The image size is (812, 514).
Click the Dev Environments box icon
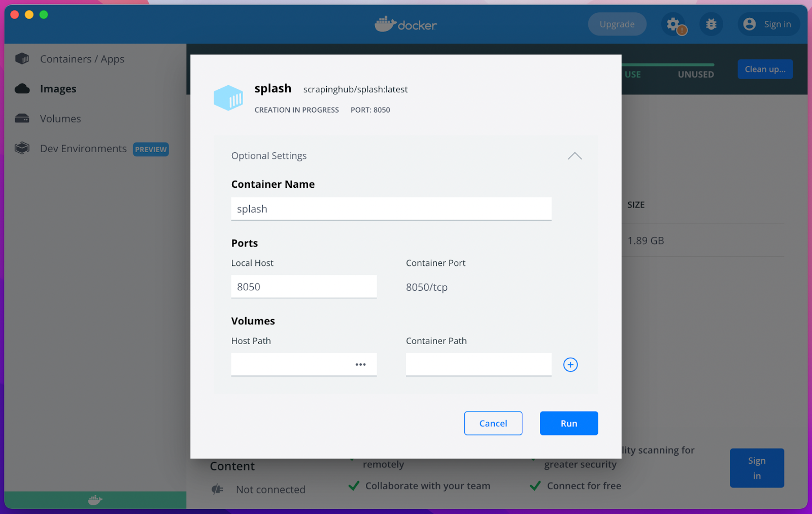tap(22, 148)
